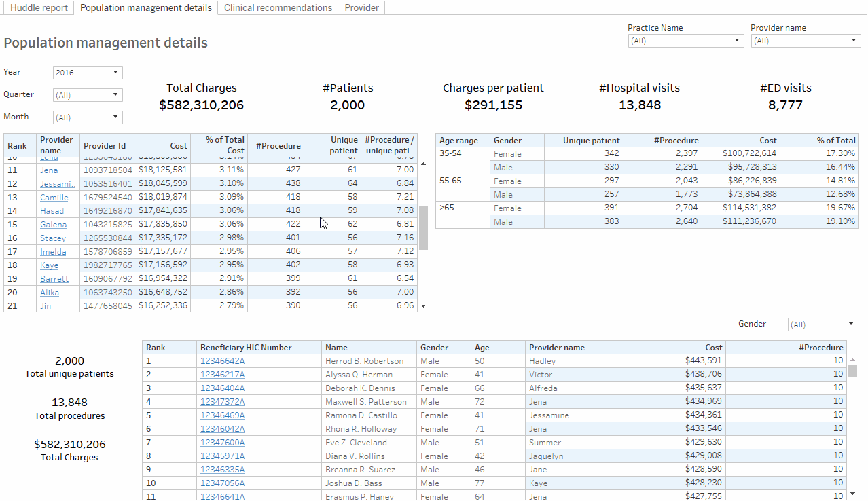Open the Gender filter dropdown
The height and width of the screenshot is (501, 868).
click(x=822, y=325)
